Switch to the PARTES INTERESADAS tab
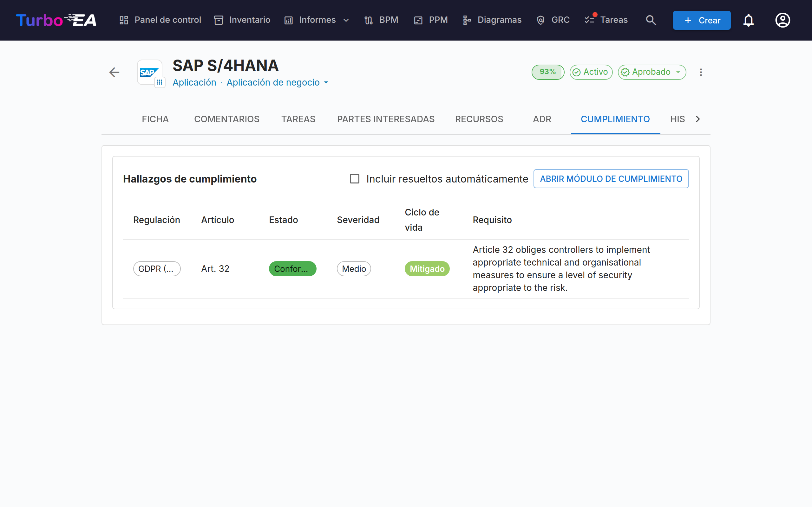812x507 pixels. click(x=386, y=119)
